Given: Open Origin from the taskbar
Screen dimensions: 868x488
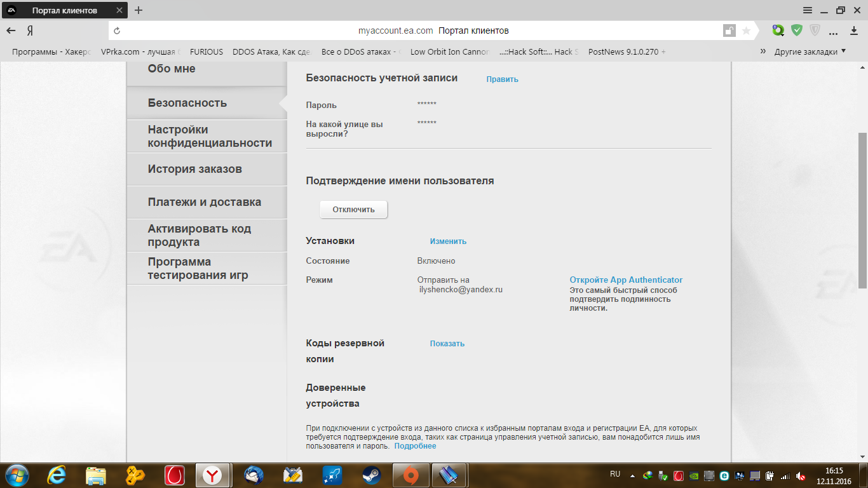Looking at the screenshot, I should [411, 475].
